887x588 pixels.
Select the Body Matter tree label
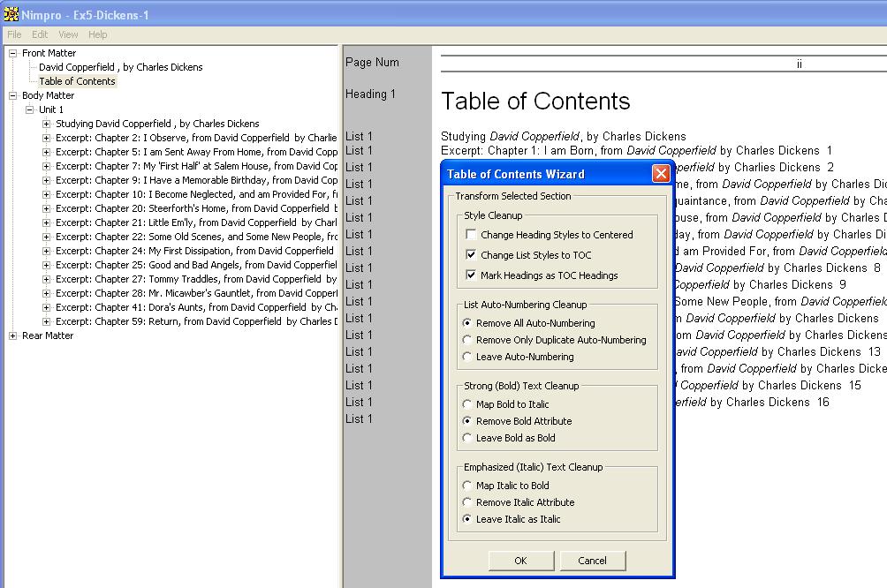click(48, 95)
